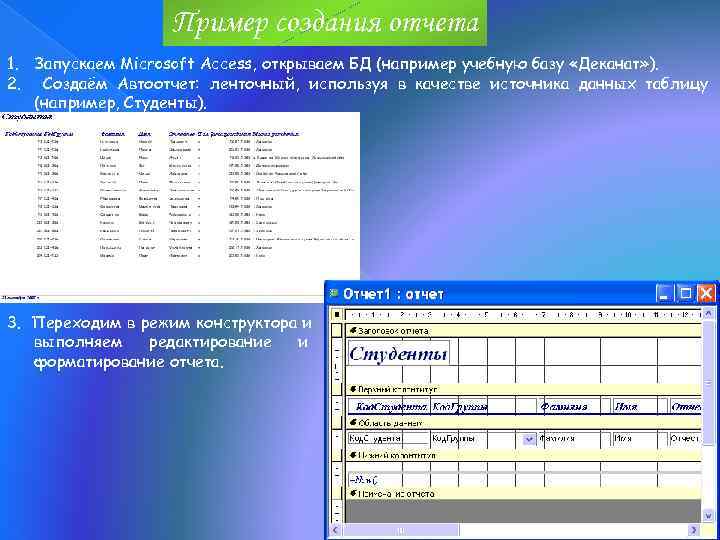Click the vertical scrollbar up arrow
This screenshot has width=720, height=540.
(x=708, y=314)
